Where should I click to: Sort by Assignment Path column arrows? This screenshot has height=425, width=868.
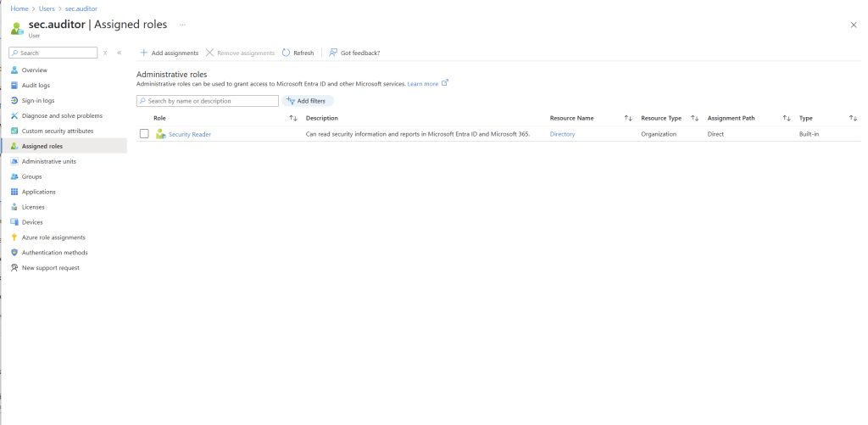click(x=787, y=118)
